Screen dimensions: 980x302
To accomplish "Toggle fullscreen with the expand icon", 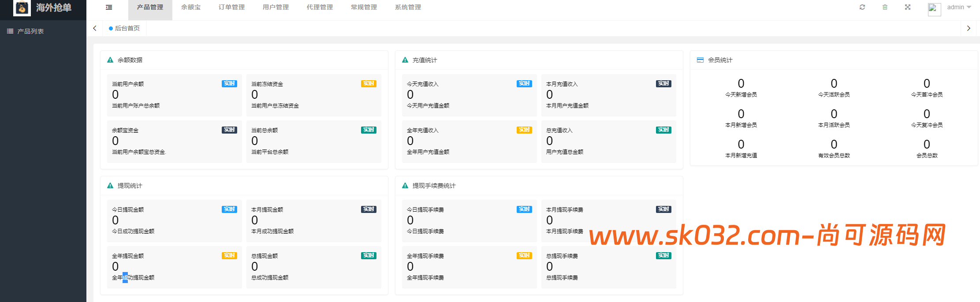I will (x=908, y=7).
